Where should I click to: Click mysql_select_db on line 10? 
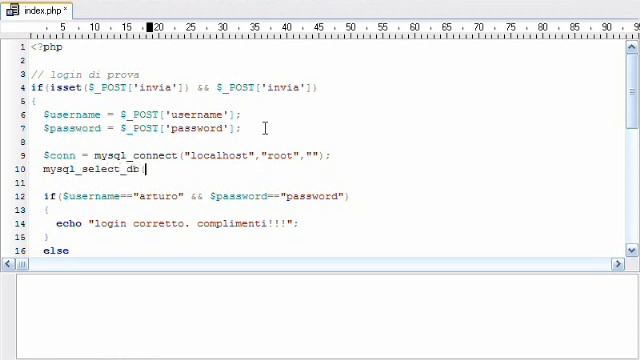[91, 169]
